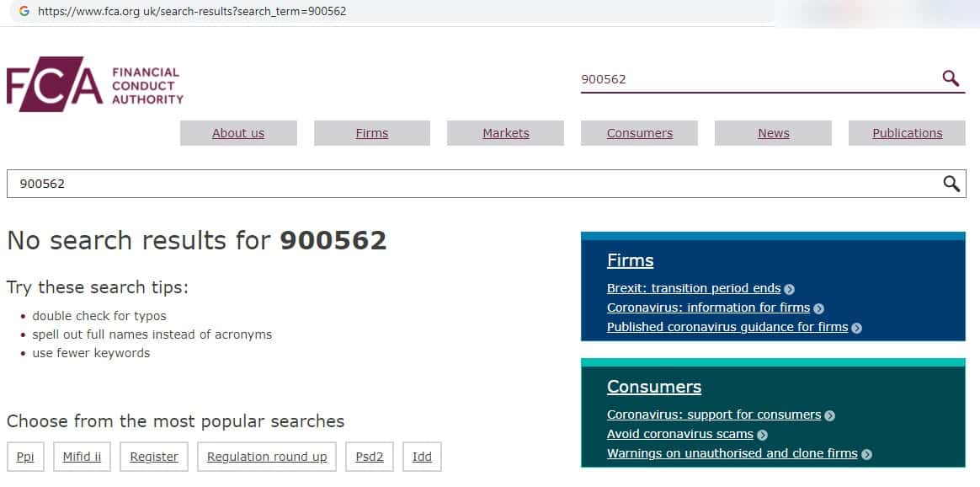The height and width of the screenshot is (487, 980).
Task: Click the arrow beside Published coronavirus guidance
Action: click(857, 329)
